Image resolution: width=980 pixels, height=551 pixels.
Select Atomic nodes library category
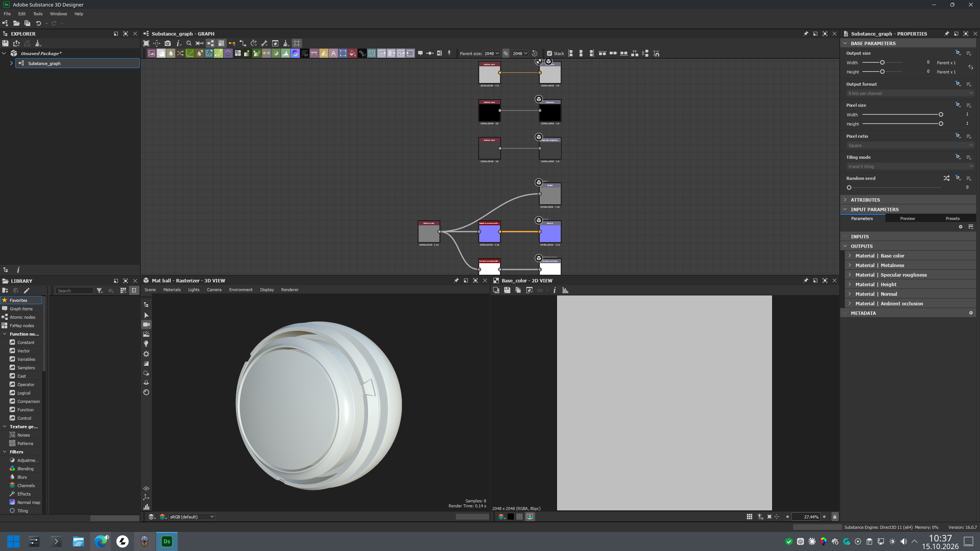(22, 317)
